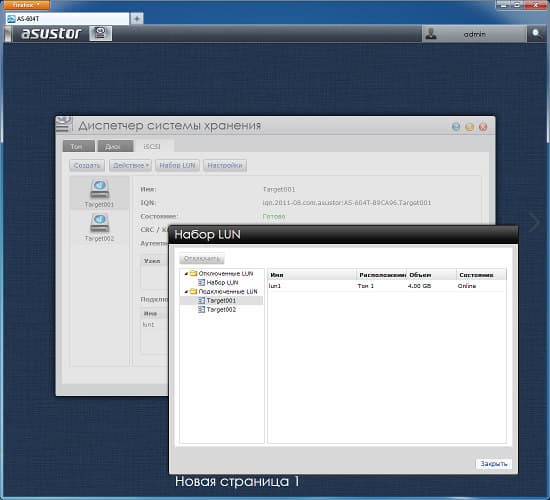Viewport: 550px width, 500px height.
Task: Open the search magnifier in top bar
Action: point(536,34)
